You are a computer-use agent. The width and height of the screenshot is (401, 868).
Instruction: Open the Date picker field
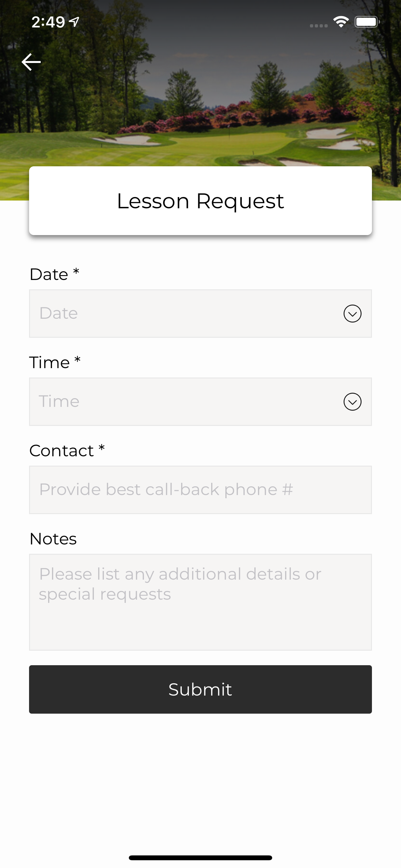[200, 313]
